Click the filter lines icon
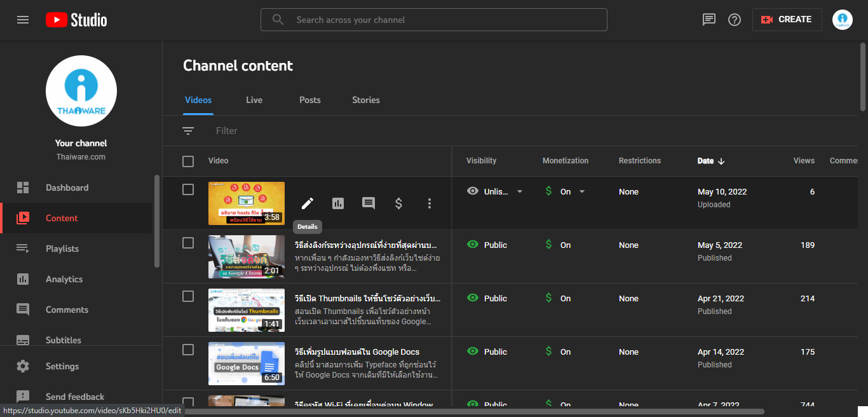868x417 pixels. click(x=188, y=131)
